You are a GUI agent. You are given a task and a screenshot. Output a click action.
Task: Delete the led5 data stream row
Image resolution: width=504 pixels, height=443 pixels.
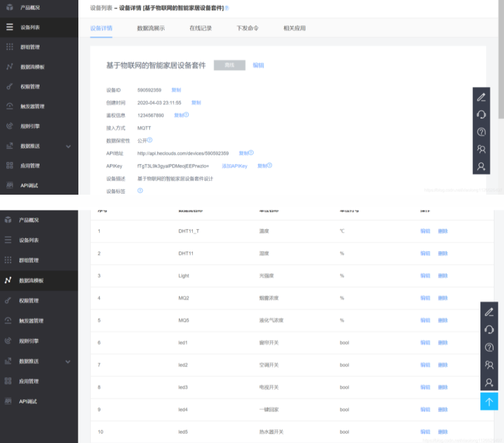point(443,432)
